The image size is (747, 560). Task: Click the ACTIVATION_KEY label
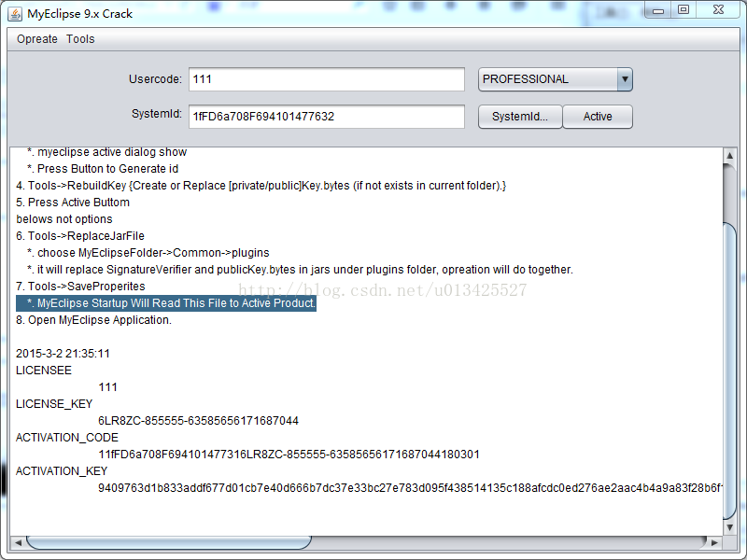click(x=62, y=471)
